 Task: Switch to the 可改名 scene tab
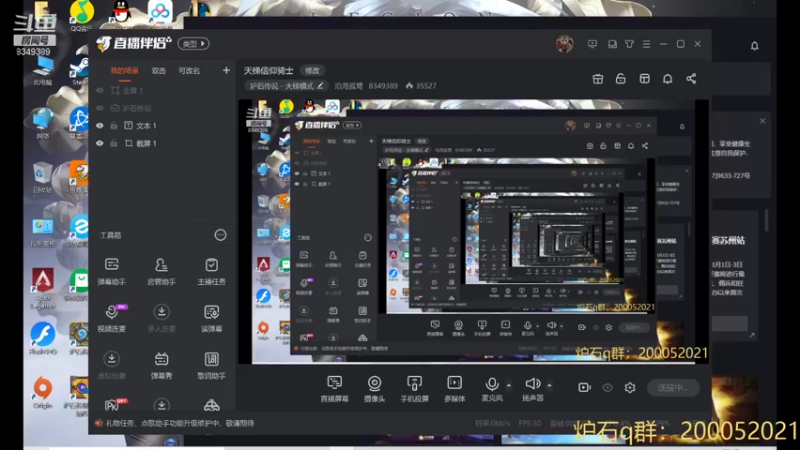189,71
